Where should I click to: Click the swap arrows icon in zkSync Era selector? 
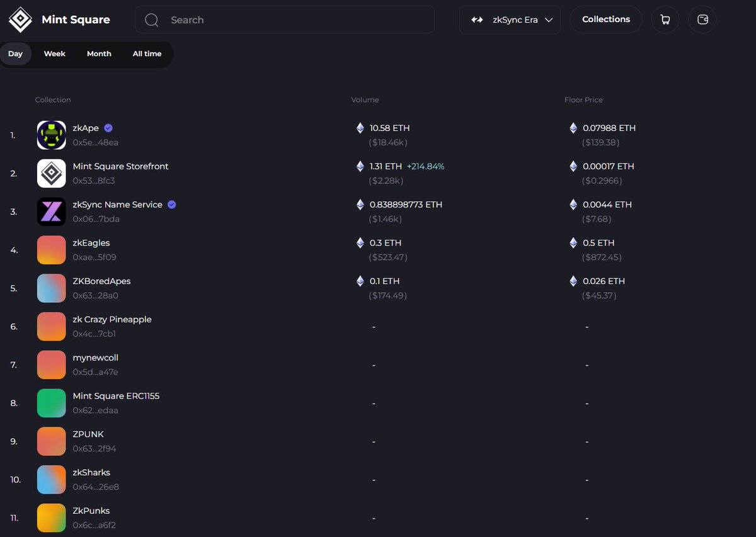point(477,20)
